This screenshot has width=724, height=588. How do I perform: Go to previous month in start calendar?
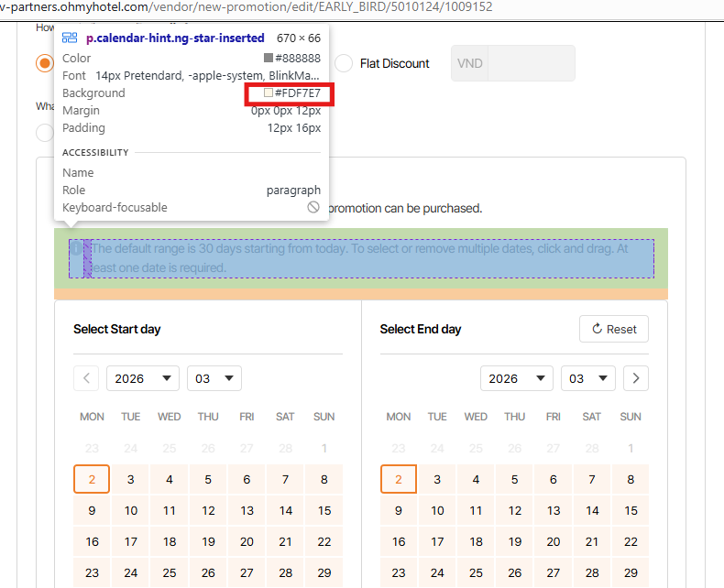pyautogui.click(x=86, y=378)
